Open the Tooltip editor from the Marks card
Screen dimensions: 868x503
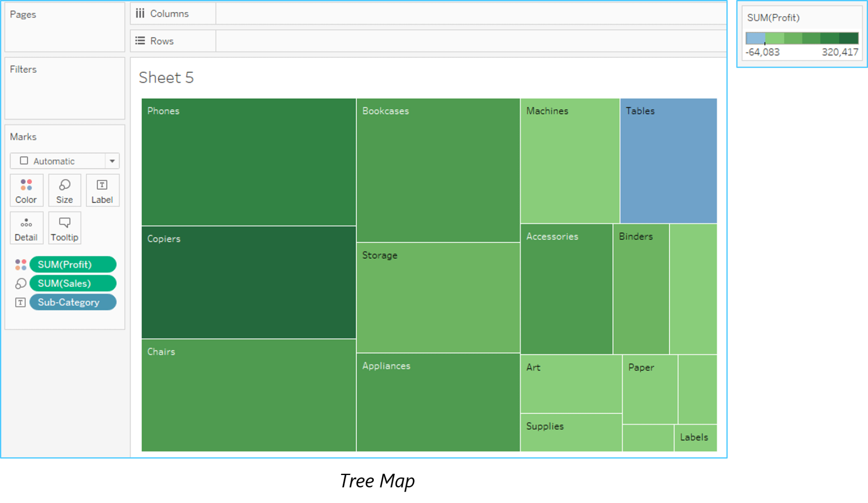click(x=64, y=228)
